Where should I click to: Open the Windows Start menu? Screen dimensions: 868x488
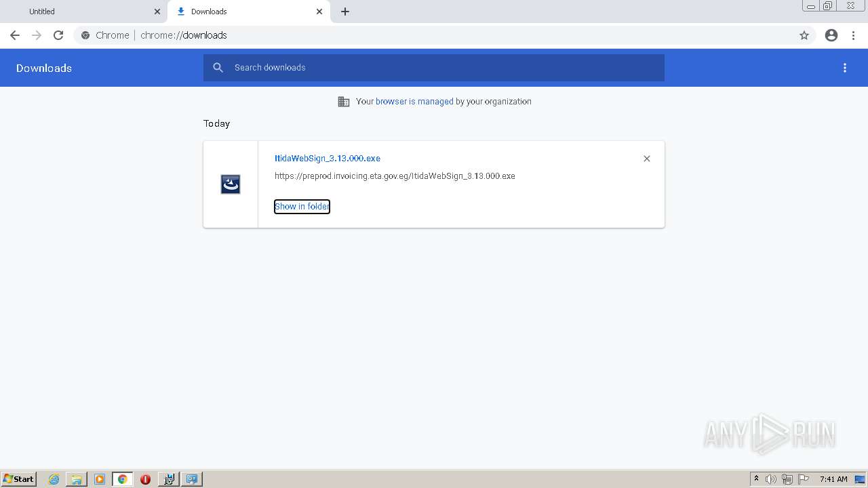pyautogui.click(x=18, y=479)
